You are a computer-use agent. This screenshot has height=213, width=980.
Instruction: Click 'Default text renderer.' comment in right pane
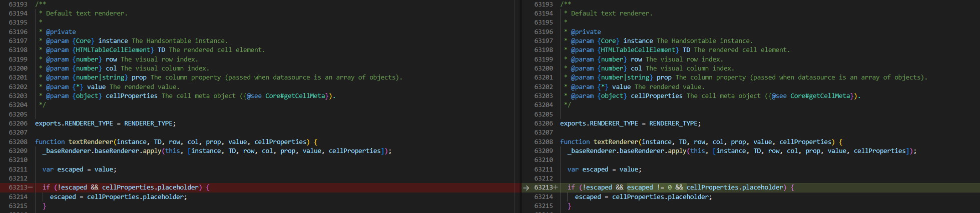pyautogui.click(x=612, y=13)
